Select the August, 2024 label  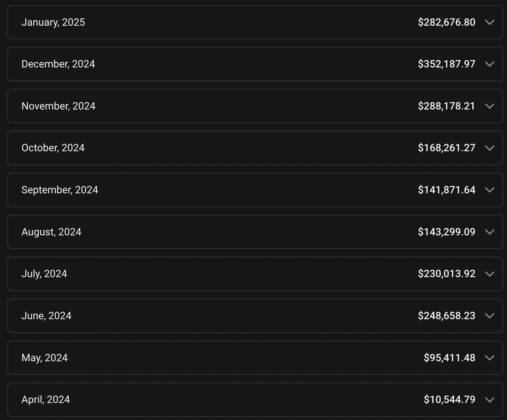click(51, 232)
